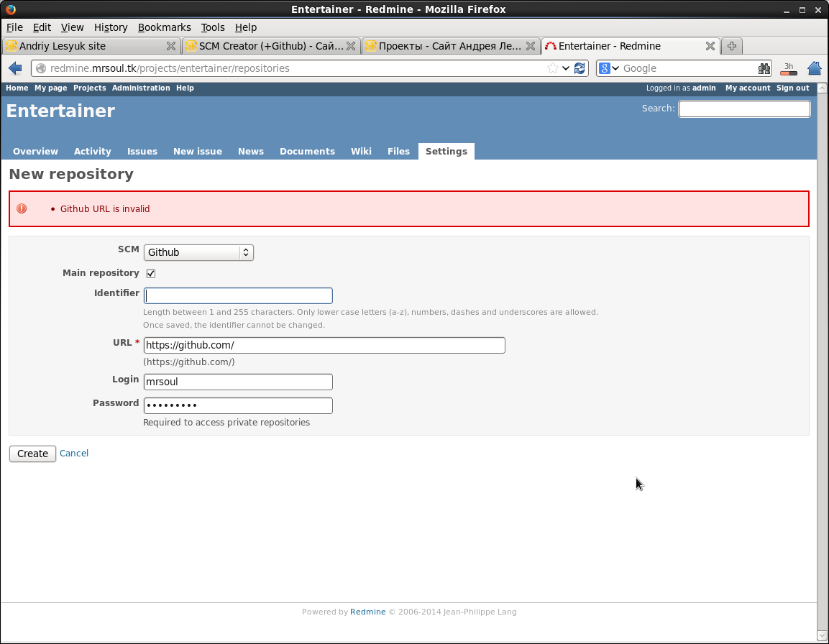Screen dimensions: 829x644
Task: Go to Redmine Home link
Action: point(17,88)
